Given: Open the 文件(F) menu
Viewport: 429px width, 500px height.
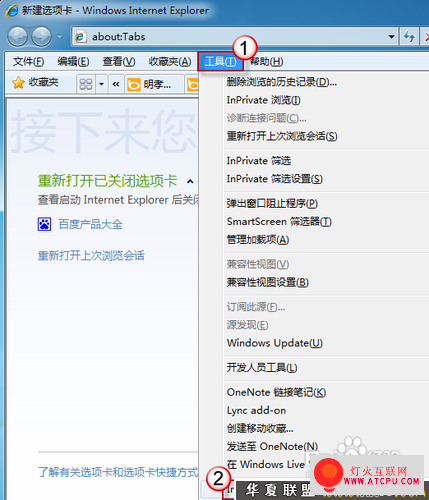Looking at the screenshot, I should [x=28, y=62].
